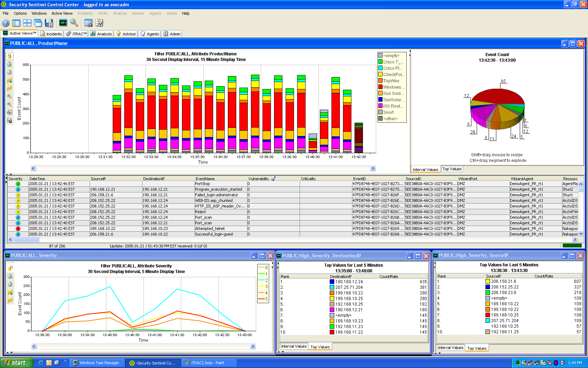Click the save preferences floppy icon

click(49, 23)
